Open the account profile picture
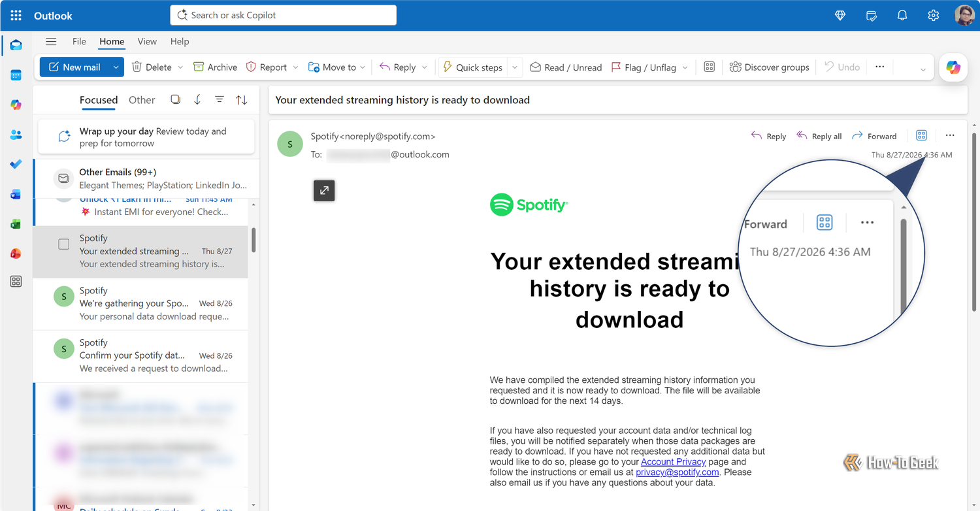 964,16
